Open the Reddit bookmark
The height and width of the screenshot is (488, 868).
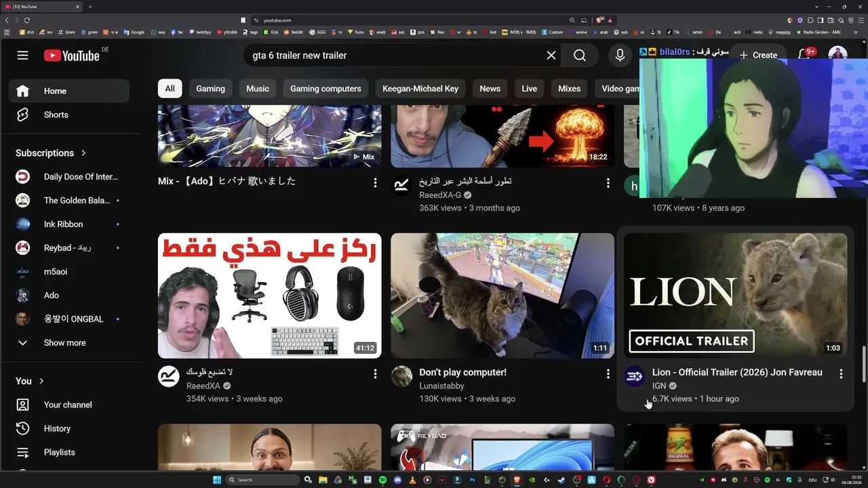[x=294, y=32]
